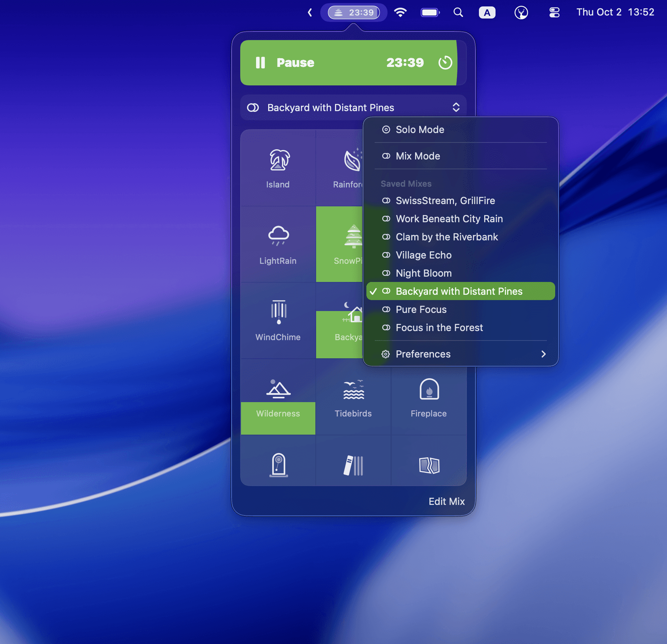Choose the Pure Focus mix

tap(461, 310)
